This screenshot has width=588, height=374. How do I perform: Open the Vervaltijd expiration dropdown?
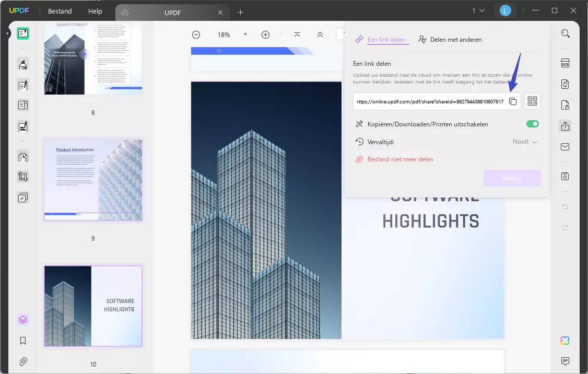coord(525,142)
